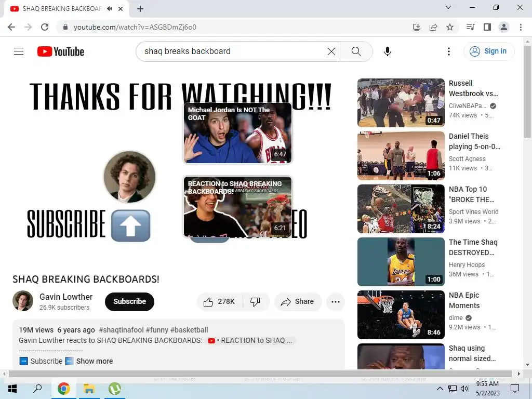Click the #shaqtinafool hashtag
The width and height of the screenshot is (532, 399).
click(x=121, y=330)
